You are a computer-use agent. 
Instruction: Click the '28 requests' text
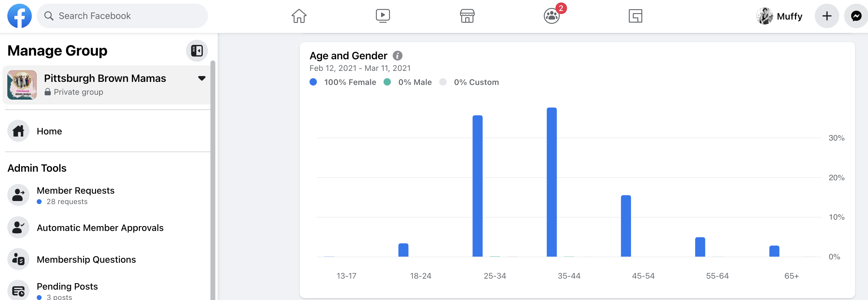tap(67, 202)
